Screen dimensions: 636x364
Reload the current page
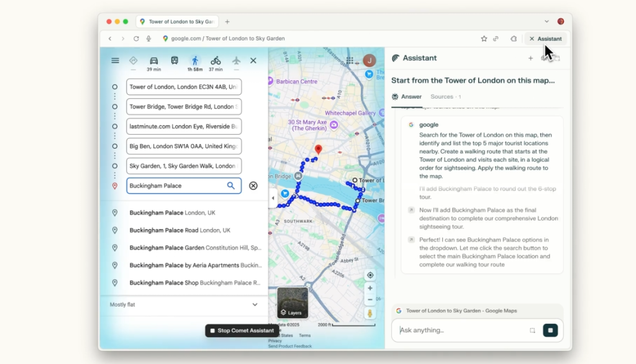tap(136, 39)
